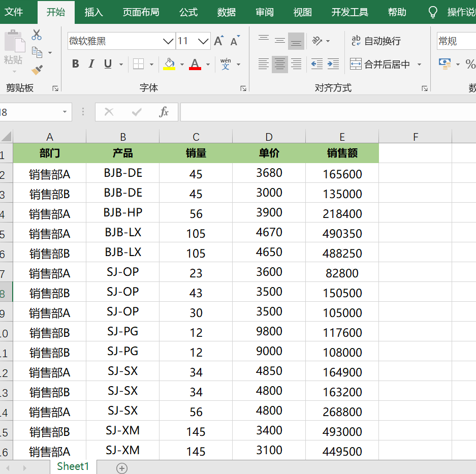Open the font name dropdown

tap(168, 41)
